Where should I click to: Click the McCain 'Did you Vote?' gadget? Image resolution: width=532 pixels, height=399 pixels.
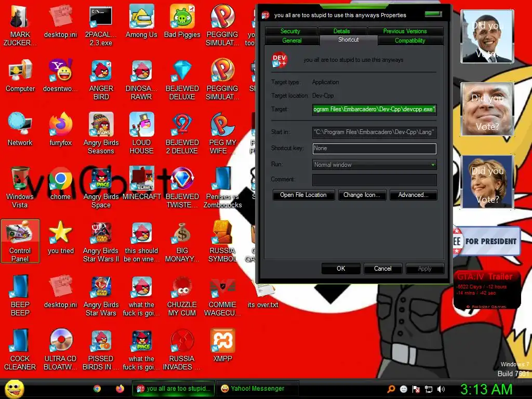click(487, 109)
